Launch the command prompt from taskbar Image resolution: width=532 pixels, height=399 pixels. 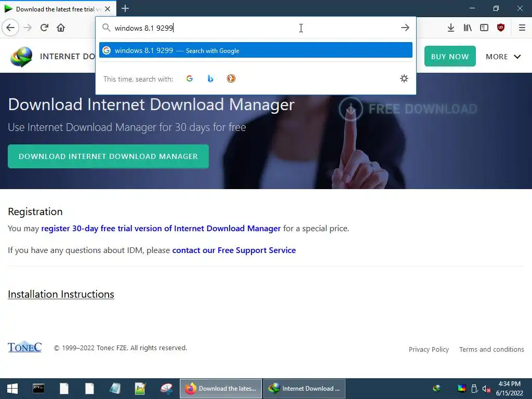(x=38, y=389)
